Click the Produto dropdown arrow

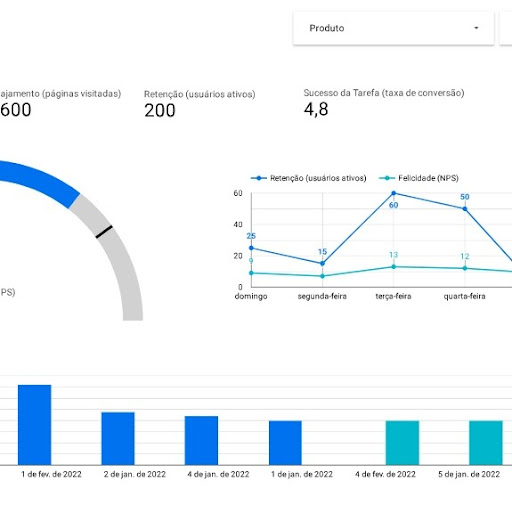[476, 28]
